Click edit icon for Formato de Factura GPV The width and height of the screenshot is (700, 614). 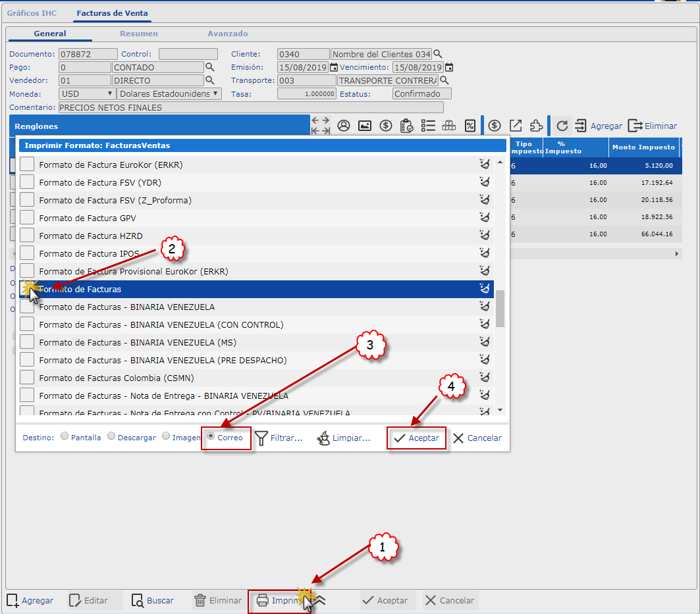click(485, 218)
